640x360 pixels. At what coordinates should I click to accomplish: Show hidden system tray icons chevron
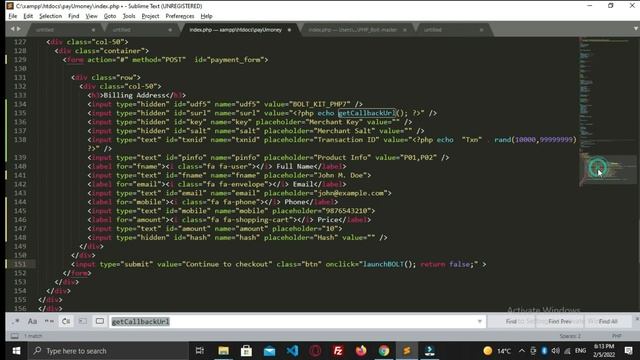[522, 351]
